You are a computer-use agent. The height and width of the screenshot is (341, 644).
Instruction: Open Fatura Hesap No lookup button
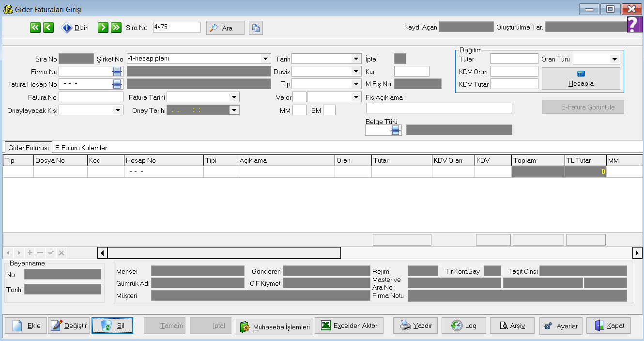click(117, 84)
